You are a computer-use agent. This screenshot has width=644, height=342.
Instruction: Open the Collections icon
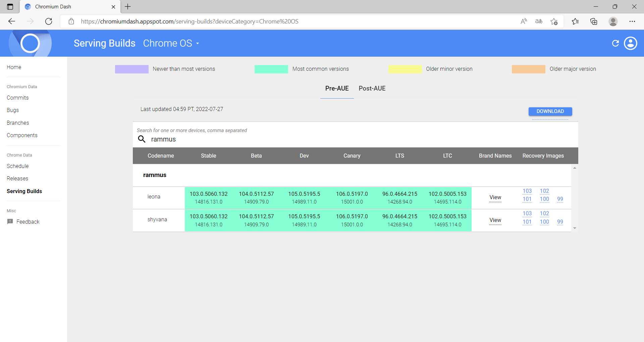pyautogui.click(x=594, y=21)
